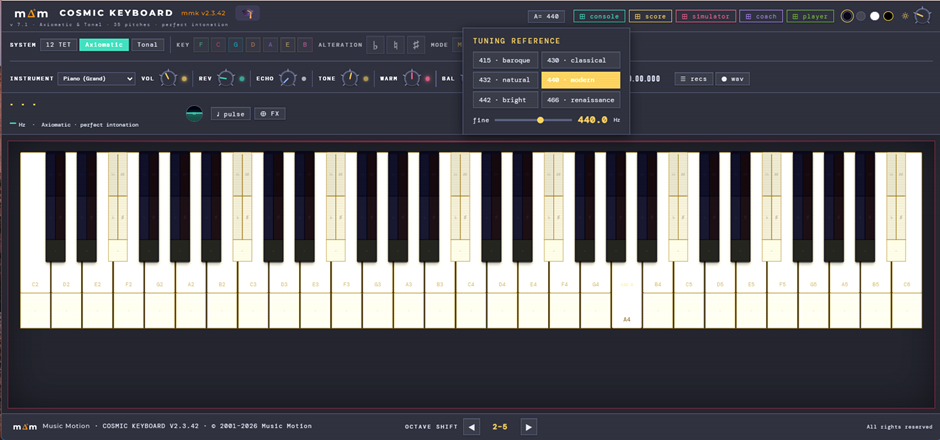Select 432 natural tuning preset
Screen dimensions: 940x440
click(x=505, y=80)
